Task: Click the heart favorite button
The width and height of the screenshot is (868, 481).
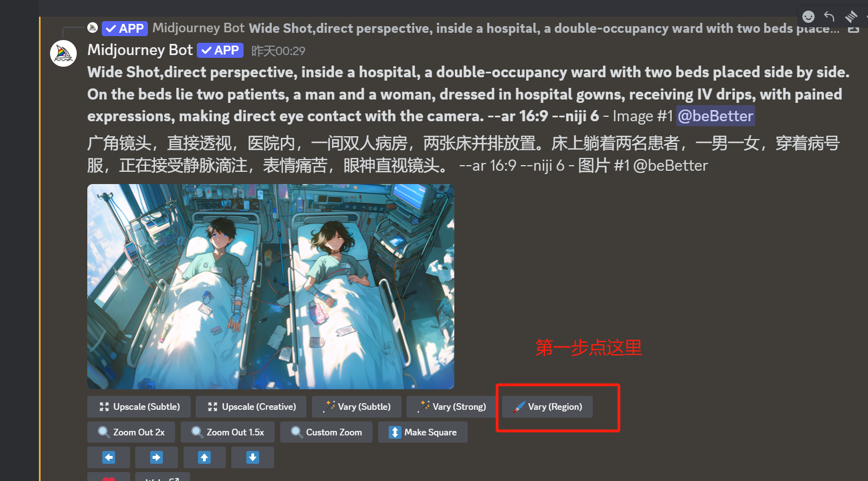Action: click(x=108, y=477)
